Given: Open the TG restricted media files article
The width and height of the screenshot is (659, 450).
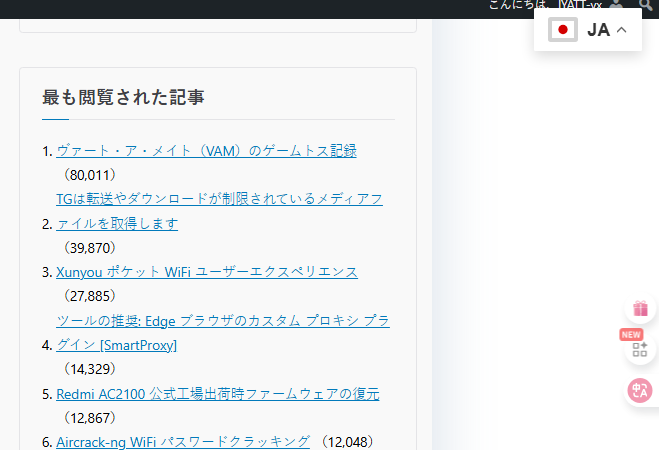Looking at the screenshot, I should pos(219,211).
